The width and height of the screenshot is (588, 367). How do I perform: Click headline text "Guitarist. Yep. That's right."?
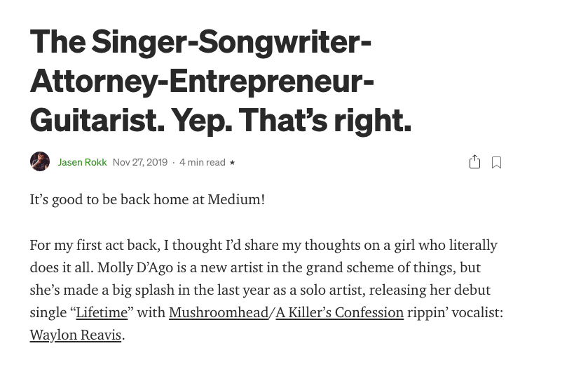[221, 121]
